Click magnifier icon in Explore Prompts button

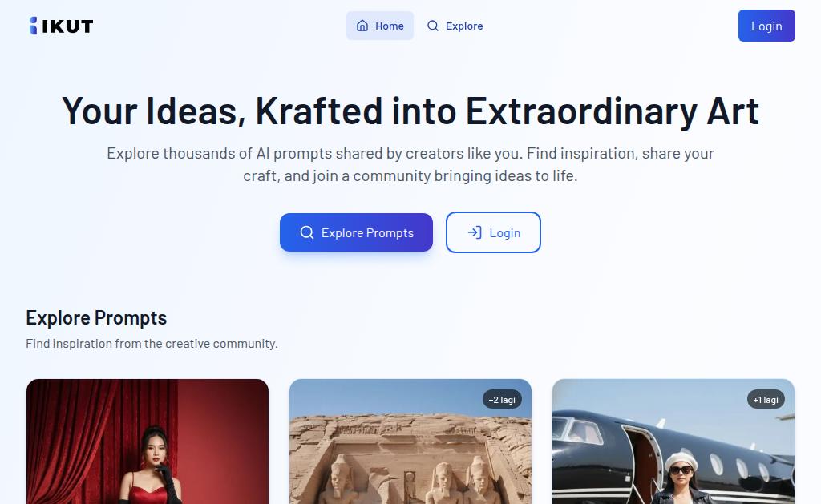[x=307, y=232]
